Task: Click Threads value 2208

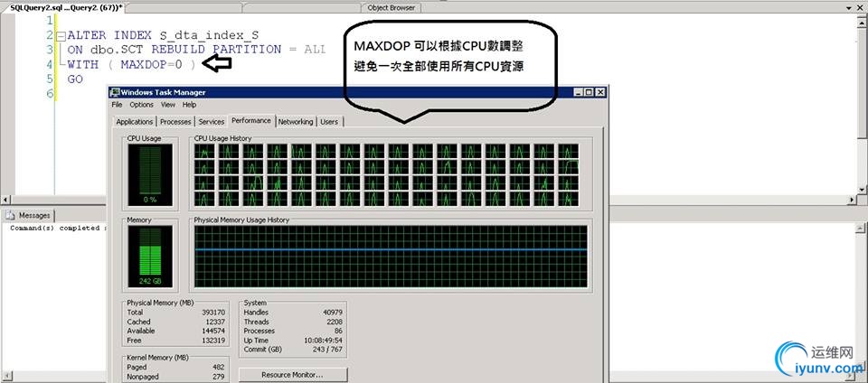Action: click(x=335, y=322)
